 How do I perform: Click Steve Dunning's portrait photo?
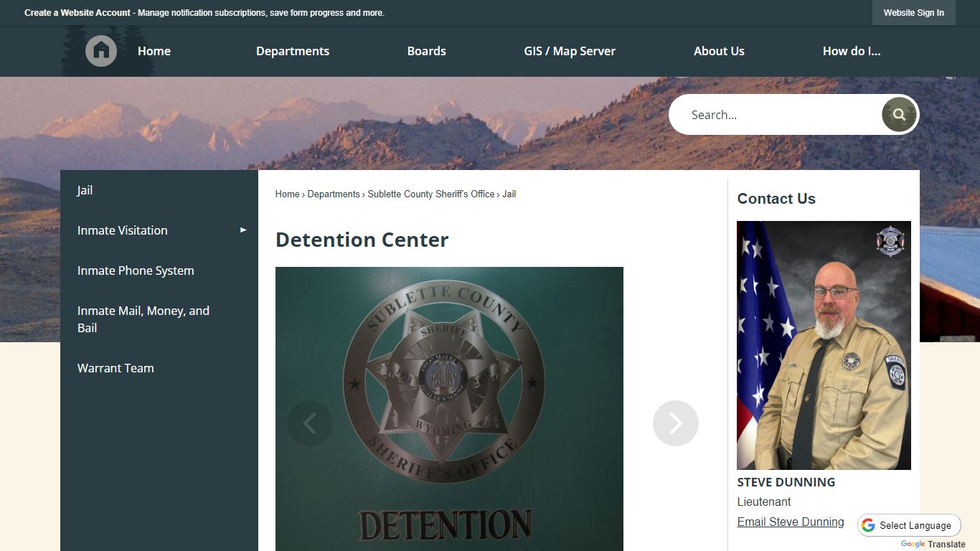point(824,345)
